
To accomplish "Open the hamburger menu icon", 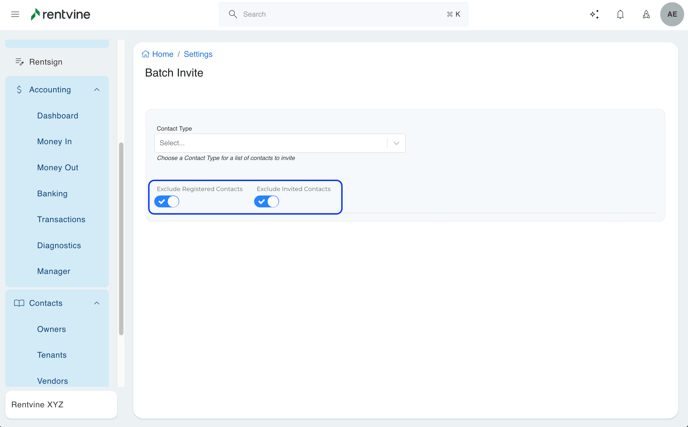I will (15, 14).
